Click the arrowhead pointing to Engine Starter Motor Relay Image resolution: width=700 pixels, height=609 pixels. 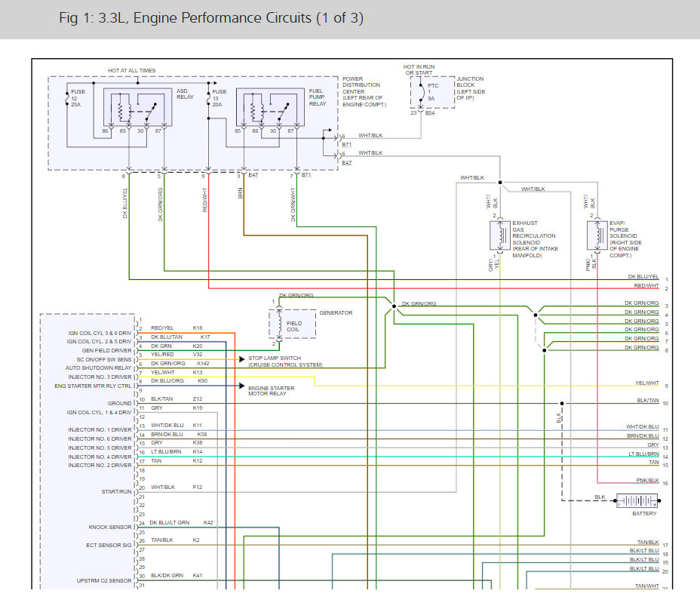click(242, 386)
